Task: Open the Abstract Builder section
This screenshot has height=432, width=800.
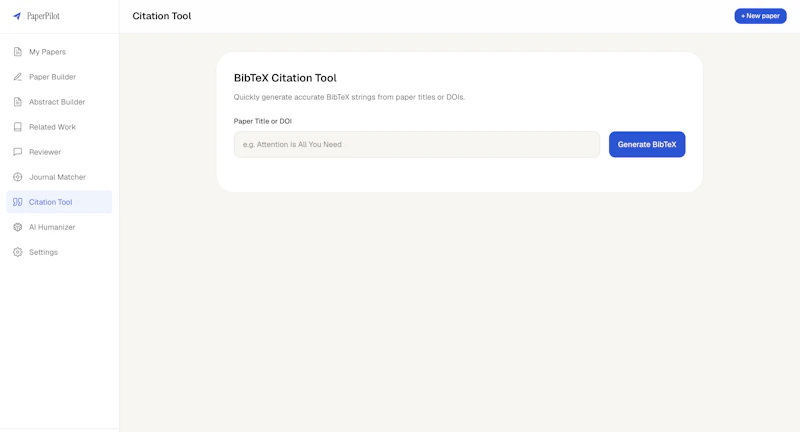Action: (59, 101)
